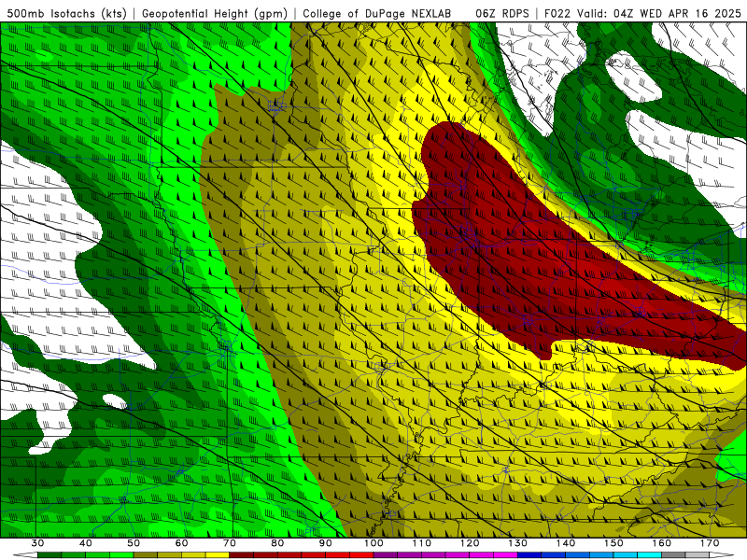Viewport: 747px width, 560px height.
Task: Click the 'Geopotential Height (gpm)' header text
Action: pos(215,14)
